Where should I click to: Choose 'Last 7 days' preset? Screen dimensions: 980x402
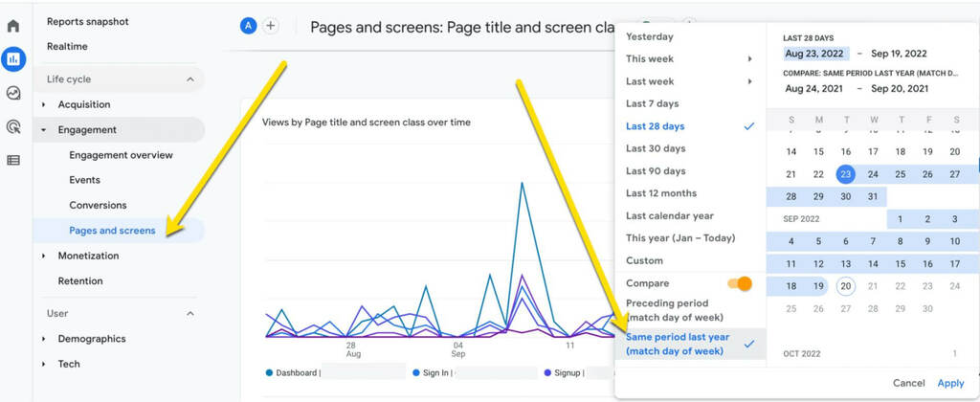point(652,103)
